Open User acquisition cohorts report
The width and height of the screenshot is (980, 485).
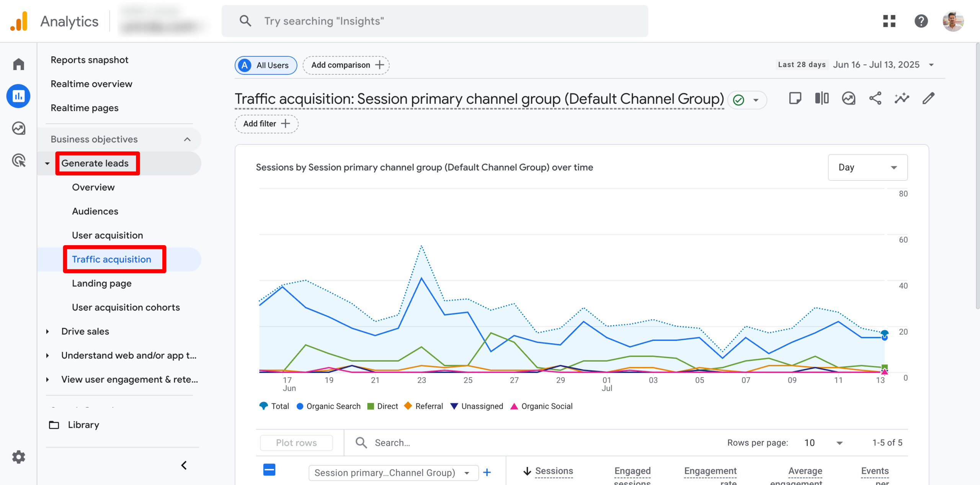click(126, 307)
